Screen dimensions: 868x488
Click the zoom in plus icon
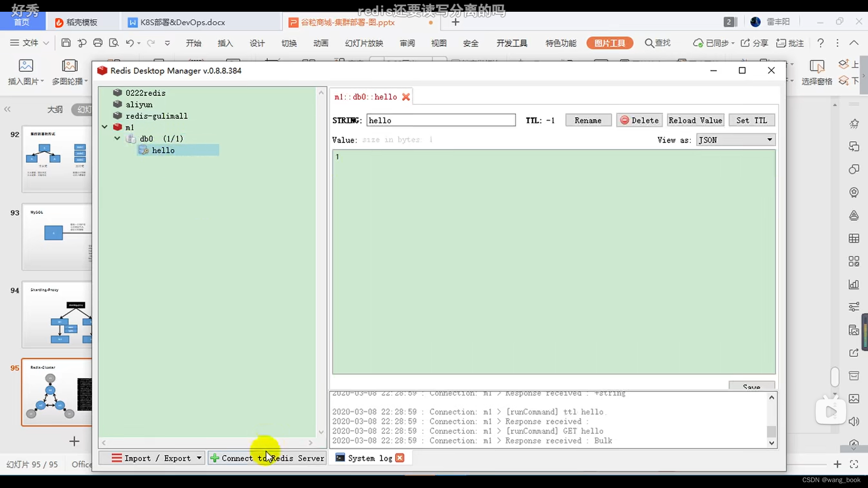coord(837,464)
